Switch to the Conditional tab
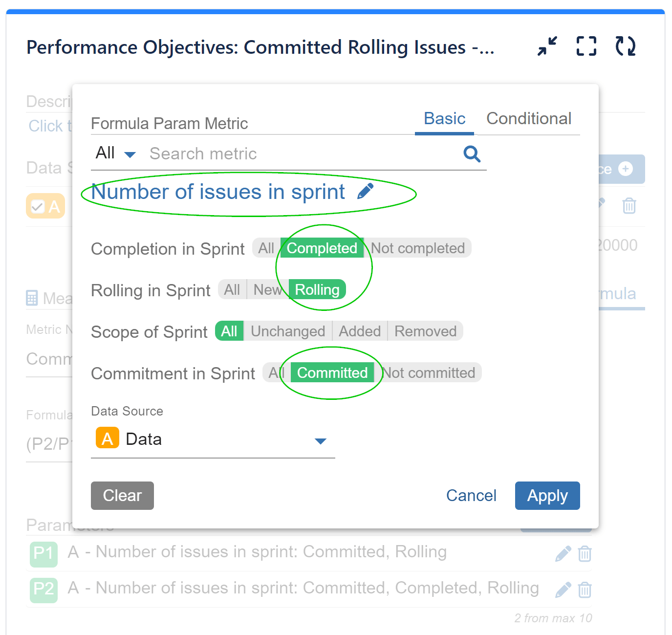The image size is (672, 635). 529,118
